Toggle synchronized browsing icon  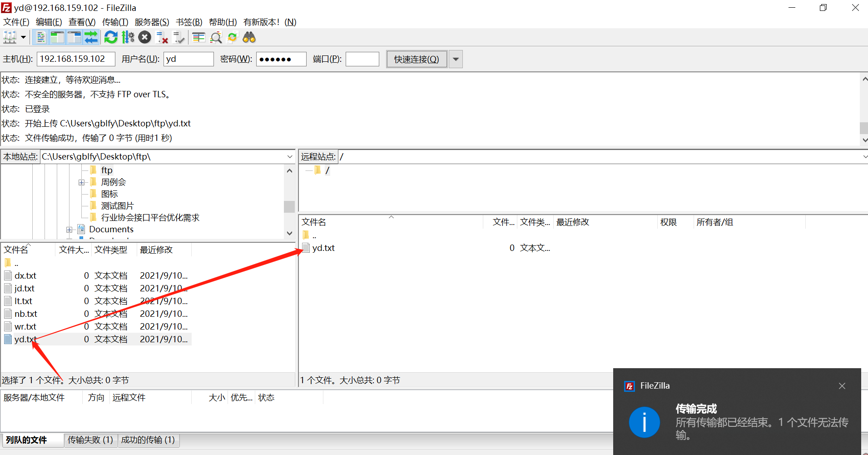pos(233,37)
